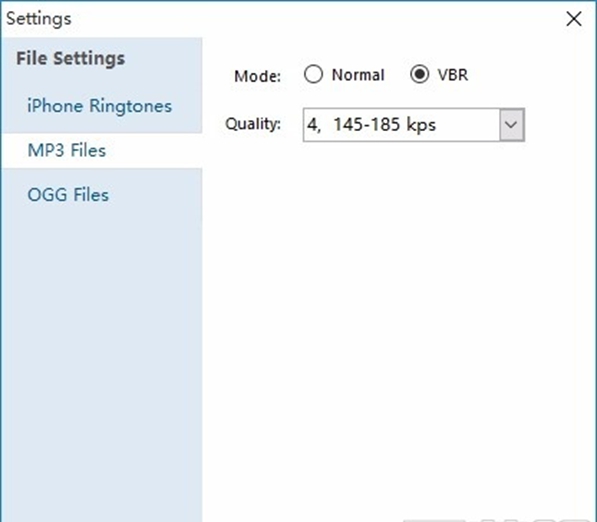Click the chevron icon beside Quality value

511,125
